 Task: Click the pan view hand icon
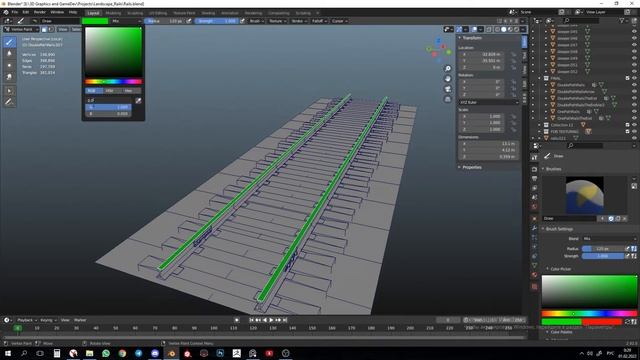click(x=448, y=79)
